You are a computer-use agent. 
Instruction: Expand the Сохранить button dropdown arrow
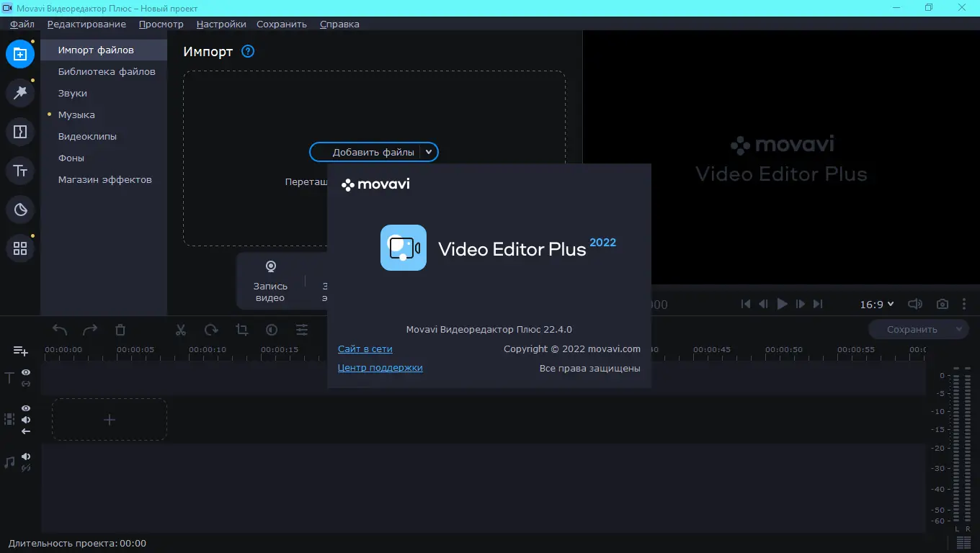[959, 329]
